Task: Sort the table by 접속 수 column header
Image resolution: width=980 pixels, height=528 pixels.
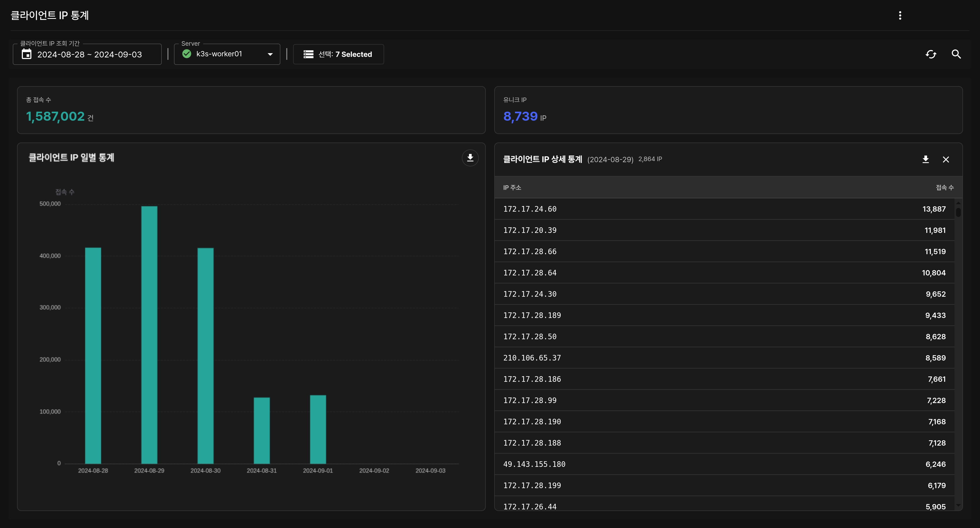Action: tap(944, 187)
